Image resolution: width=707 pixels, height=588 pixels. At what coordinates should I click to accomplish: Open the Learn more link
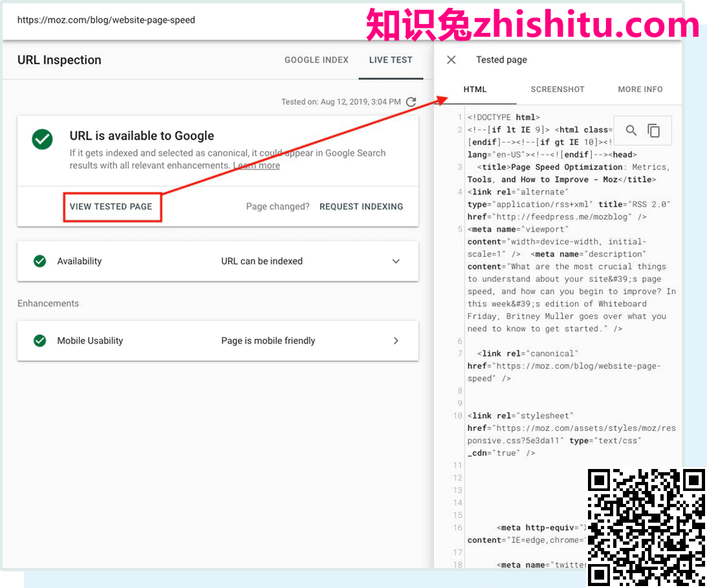point(257,166)
